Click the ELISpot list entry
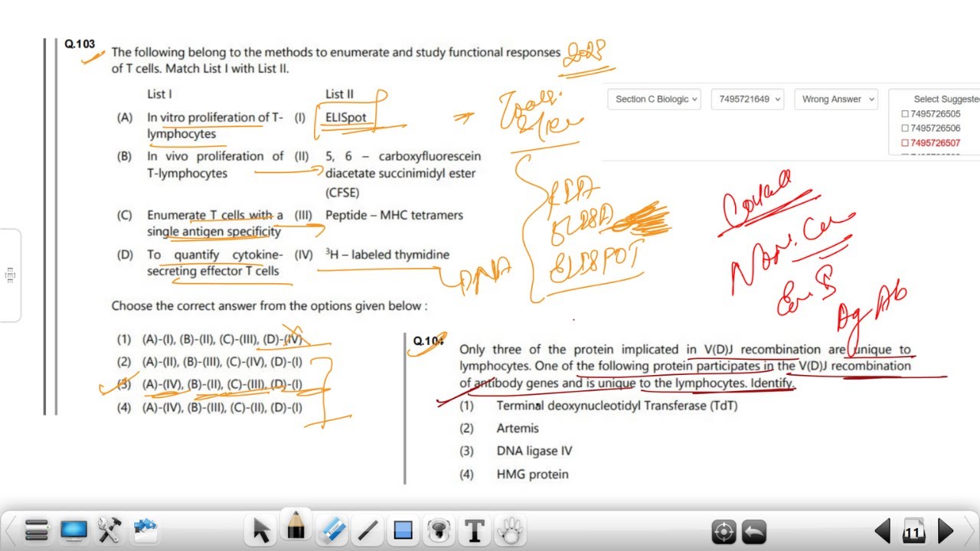The height and width of the screenshot is (551, 980). (346, 118)
